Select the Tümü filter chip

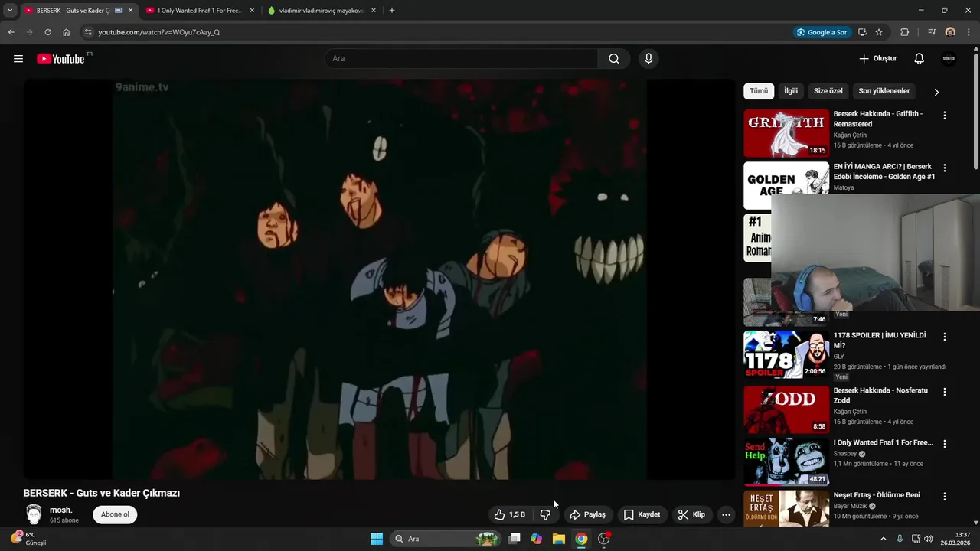point(759,91)
